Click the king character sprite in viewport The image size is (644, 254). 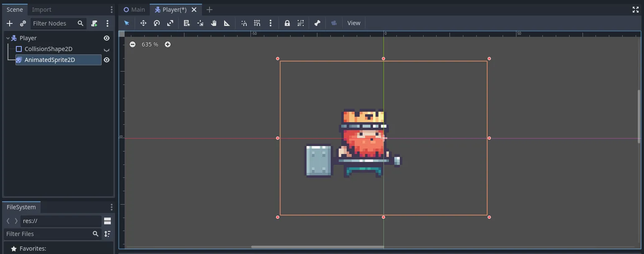point(354,144)
